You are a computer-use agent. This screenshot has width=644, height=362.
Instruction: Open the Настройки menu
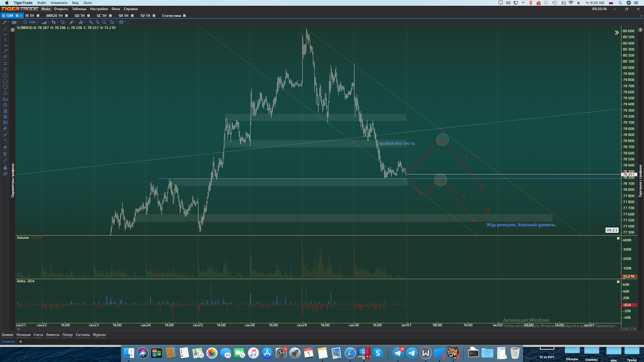point(99,9)
